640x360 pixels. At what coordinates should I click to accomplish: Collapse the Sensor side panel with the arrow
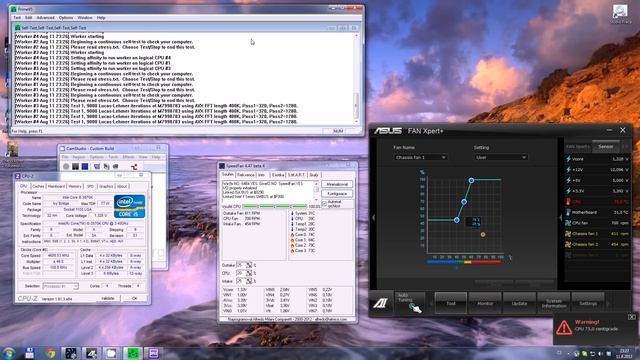(560, 218)
